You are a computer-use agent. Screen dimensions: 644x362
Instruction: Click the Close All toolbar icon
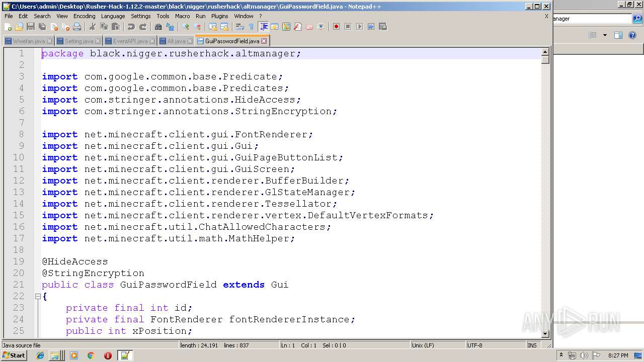click(x=65, y=27)
